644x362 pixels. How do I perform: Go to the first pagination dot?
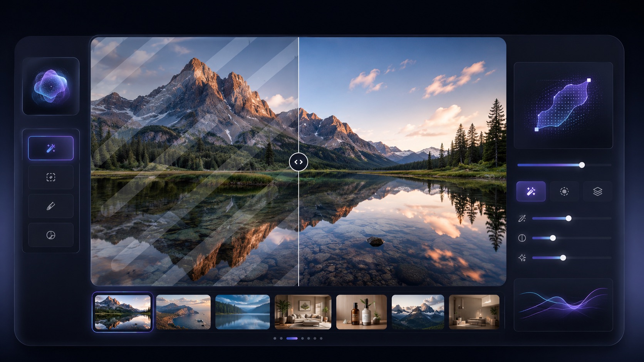pyautogui.click(x=275, y=339)
